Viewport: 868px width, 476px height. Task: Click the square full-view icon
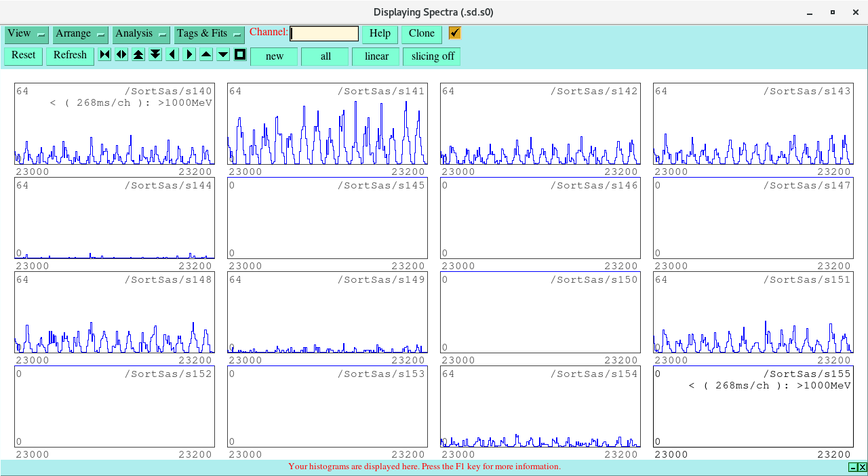pyautogui.click(x=240, y=55)
